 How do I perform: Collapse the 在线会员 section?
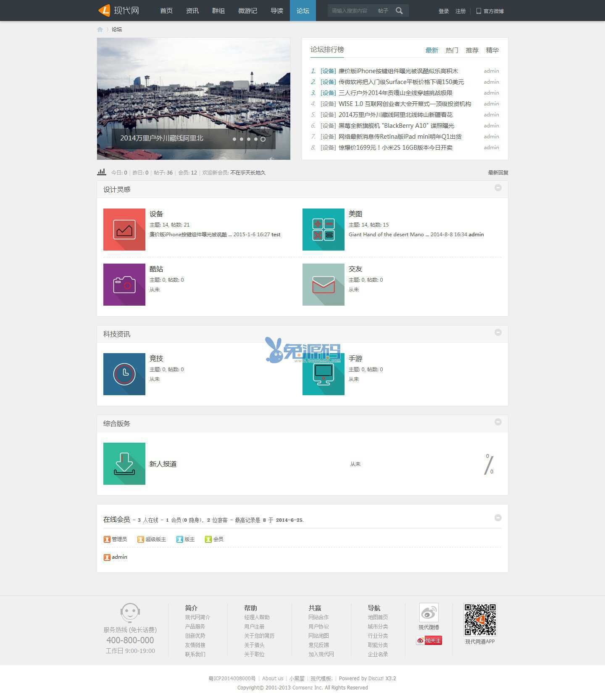coord(498,518)
